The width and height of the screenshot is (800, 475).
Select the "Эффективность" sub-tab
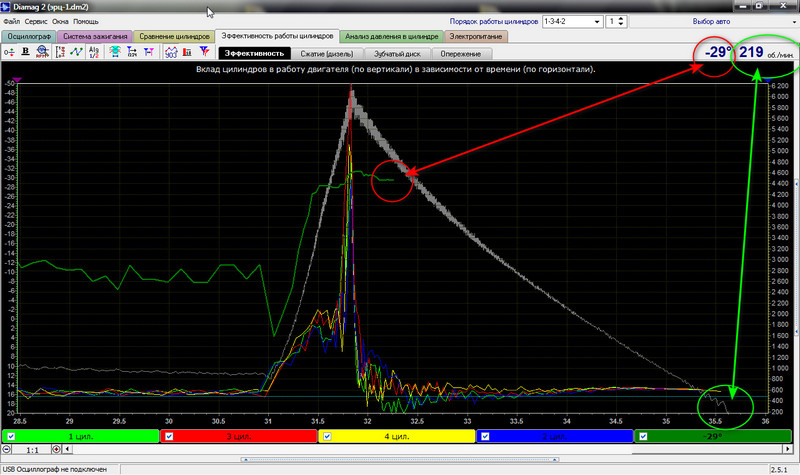255,54
